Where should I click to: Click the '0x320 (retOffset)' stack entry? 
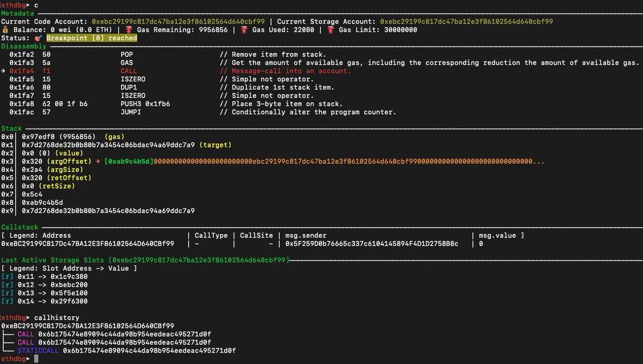click(57, 178)
